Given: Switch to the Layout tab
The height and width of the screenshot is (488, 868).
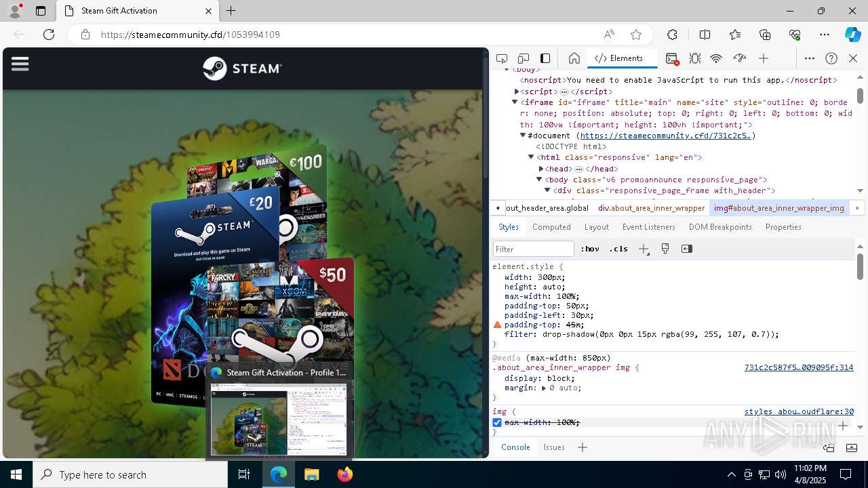Looking at the screenshot, I should click(x=597, y=227).
